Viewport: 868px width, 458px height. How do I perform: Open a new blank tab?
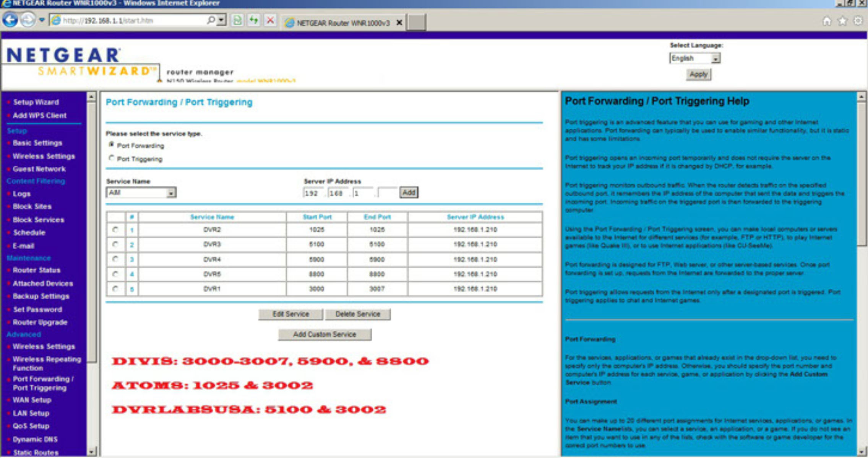point(417,23)
